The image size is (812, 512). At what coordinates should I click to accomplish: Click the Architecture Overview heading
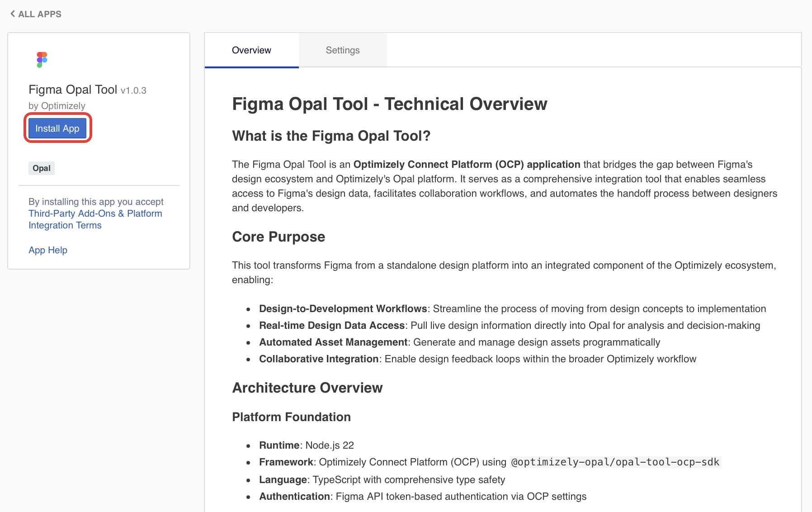(x=307, y=388)
